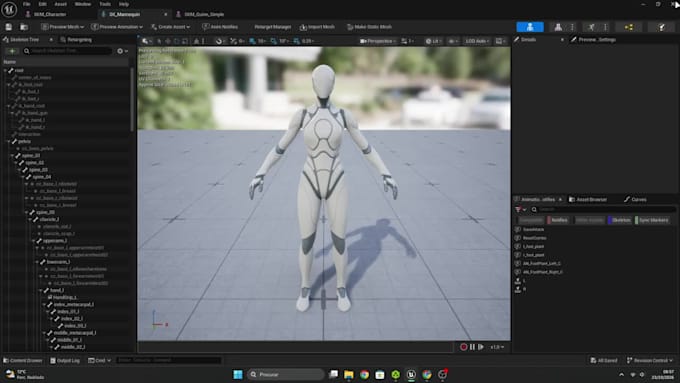The width and height of the screenshot is (680, 383).
Task: Open the Asset menu
Action: [x=60, y=4]
